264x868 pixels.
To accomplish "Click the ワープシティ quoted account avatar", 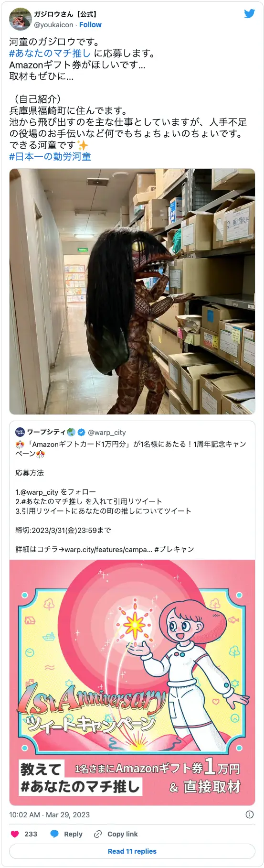I will click(20, 432).
